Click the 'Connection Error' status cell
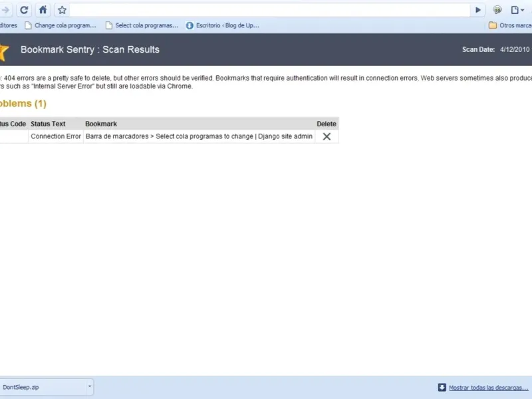Viewport: 532px width, 399px height. click(x=56, y=136)
